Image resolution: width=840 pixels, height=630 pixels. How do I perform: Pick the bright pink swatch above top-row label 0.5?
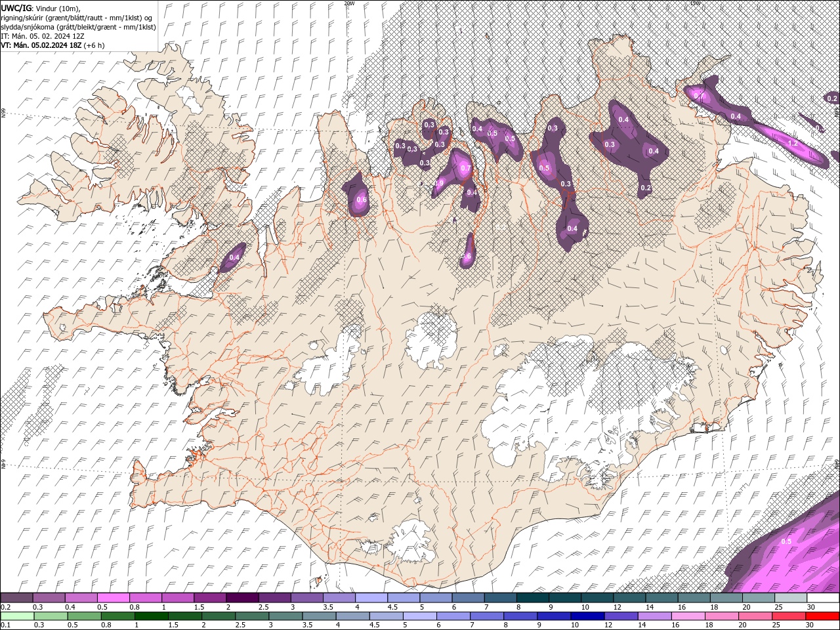tap(114, 598)
